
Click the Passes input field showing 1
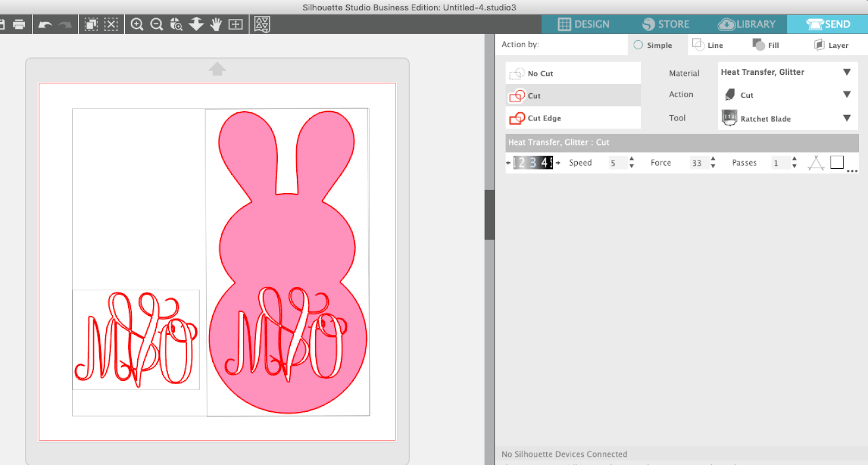click(780, 163)
